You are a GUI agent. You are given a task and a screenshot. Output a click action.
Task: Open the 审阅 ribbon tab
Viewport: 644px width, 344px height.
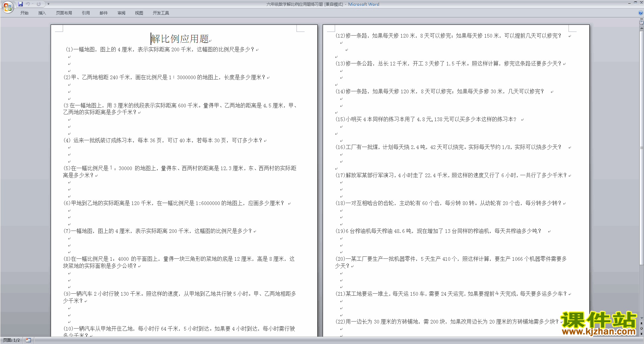click(121, 13)
